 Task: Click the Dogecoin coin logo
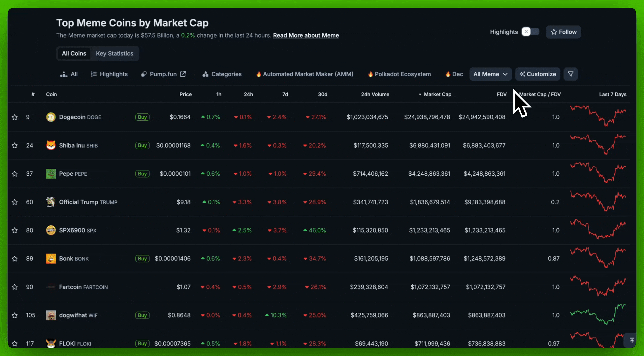coord(50,117)
